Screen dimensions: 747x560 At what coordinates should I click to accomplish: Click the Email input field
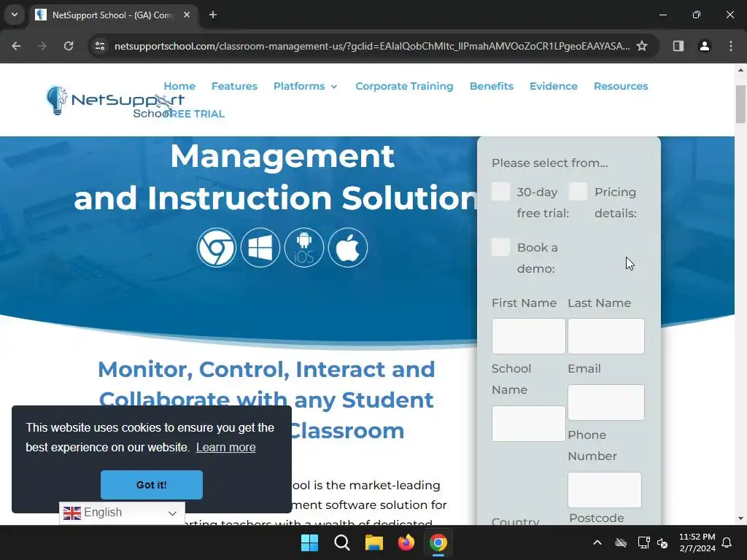(606, 402)
